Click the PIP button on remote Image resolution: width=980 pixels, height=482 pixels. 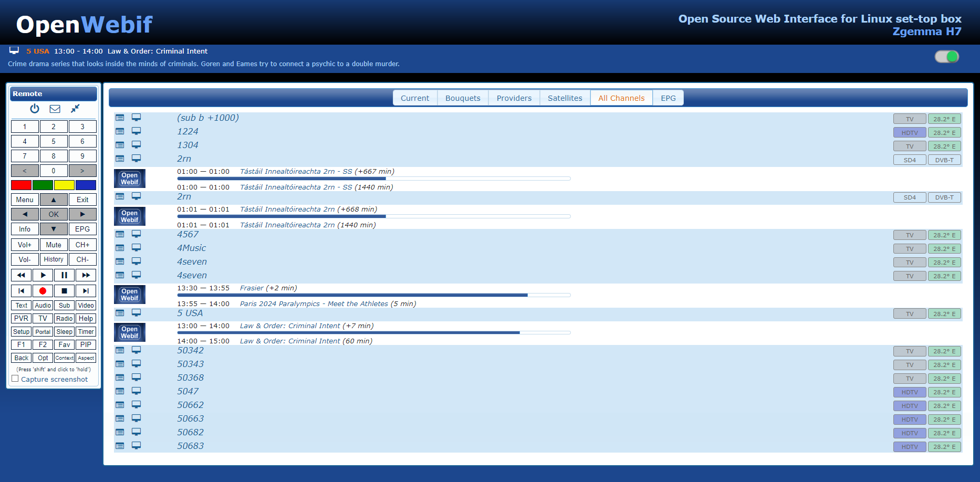pos(86,344)
